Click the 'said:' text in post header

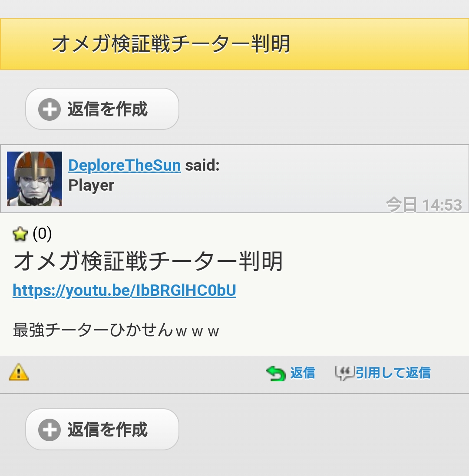202,165
